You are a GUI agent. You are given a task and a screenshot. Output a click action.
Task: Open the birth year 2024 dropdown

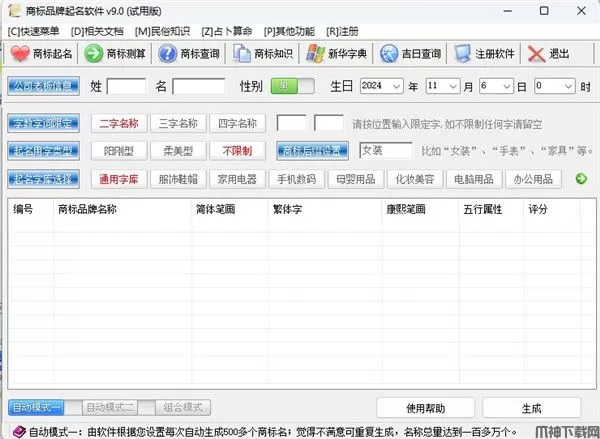pos(396,86)
